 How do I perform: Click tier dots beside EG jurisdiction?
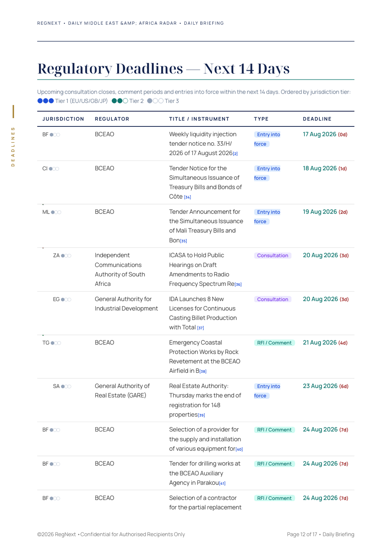coord(66,300)
